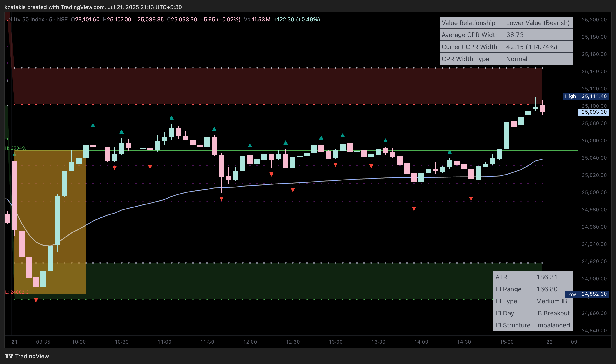Click the topmost teal triangle near 11:00

pyautogui.click(x=171, y=118)
